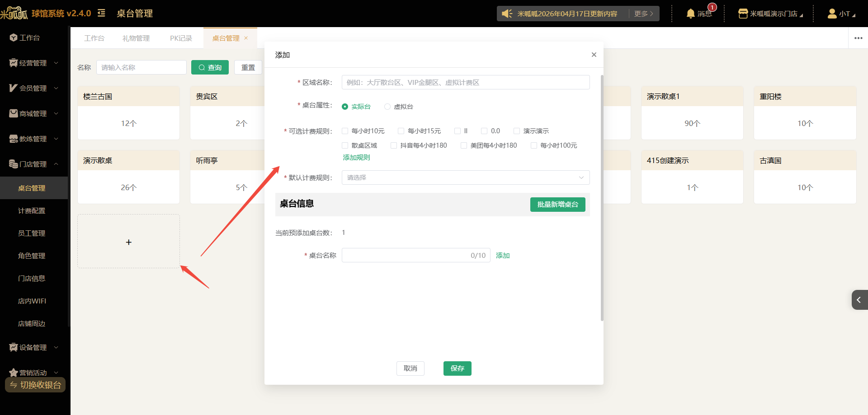The height and width of the screenshot is (415, 868).
Task: Close the 桌台管理 tab with its x
Action: (x=246, y=38)
